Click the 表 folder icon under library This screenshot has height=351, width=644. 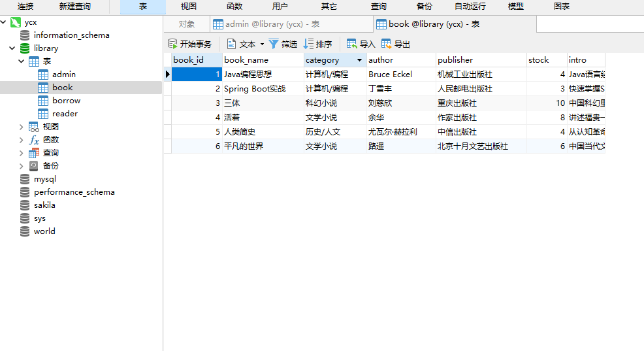(x=34, y=61)
